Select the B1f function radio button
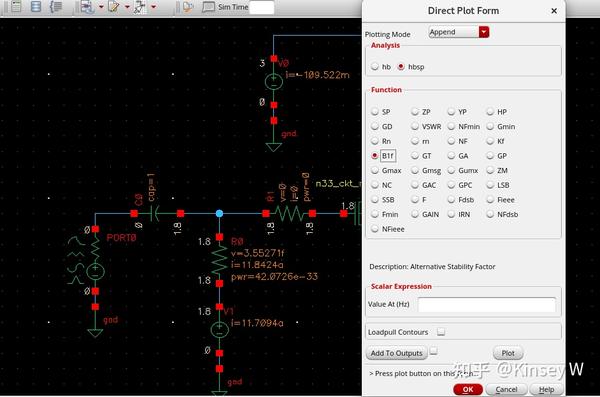Image resolution: width=600 pixels, height=397 pixels. click(x=375, y=155)
